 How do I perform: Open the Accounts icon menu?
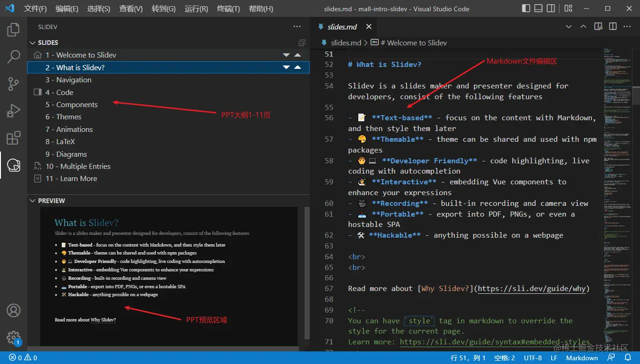(x=14, y=310)
